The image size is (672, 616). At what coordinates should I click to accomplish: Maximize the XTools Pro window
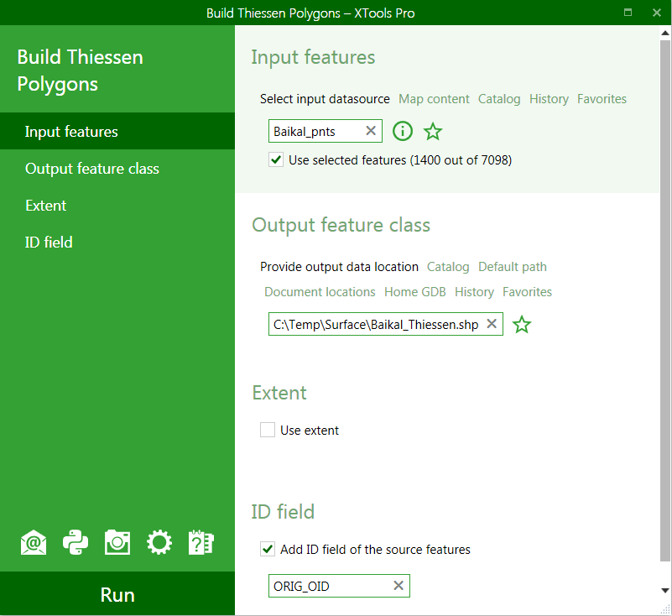click(x=628, y=13)
